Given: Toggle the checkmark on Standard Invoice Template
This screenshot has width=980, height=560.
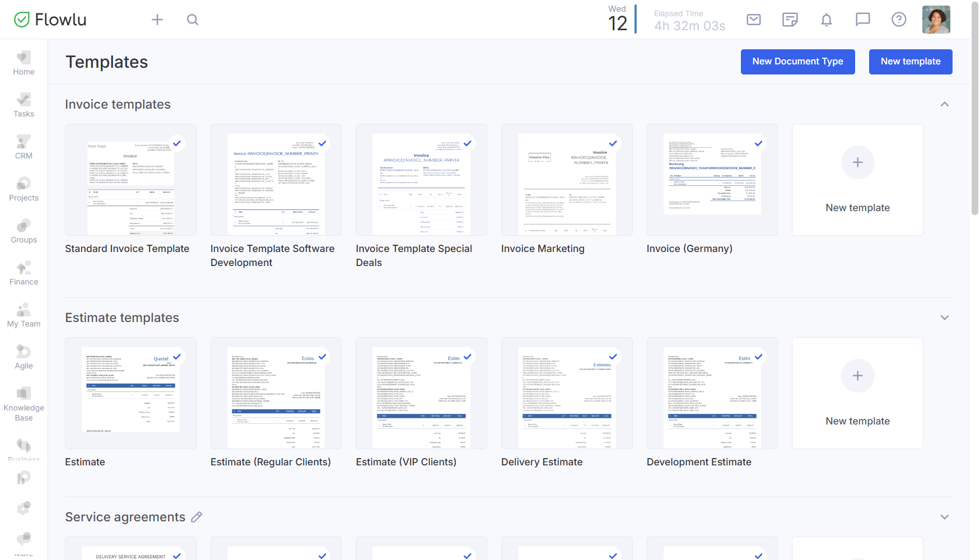Looking at the screenshot, I should (x=177, y=143).
